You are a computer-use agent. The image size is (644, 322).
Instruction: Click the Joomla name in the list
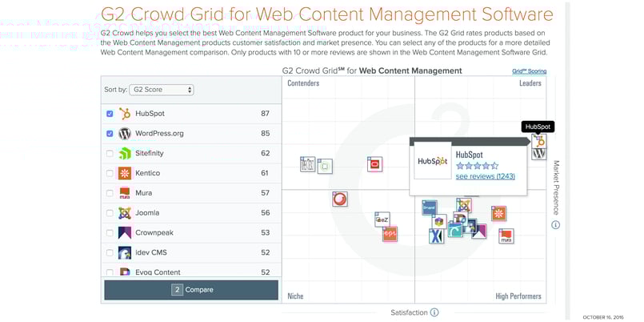[147, 213]
